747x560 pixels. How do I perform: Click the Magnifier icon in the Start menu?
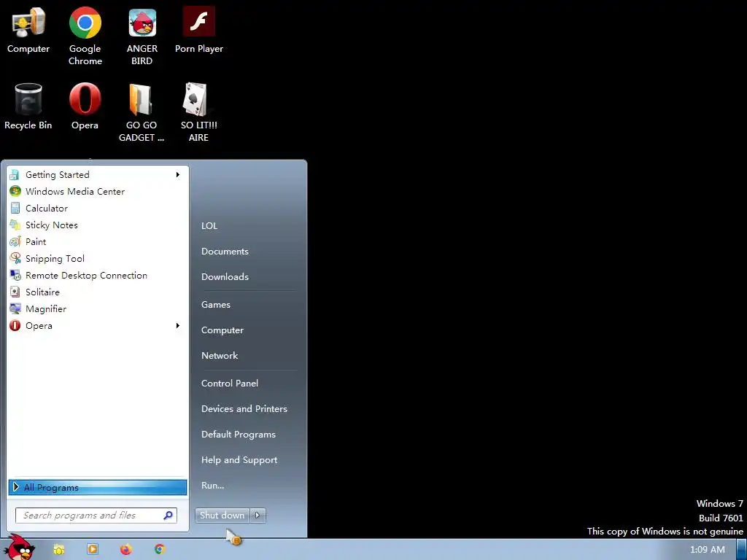pyautogui.click(x=15, y=308)
